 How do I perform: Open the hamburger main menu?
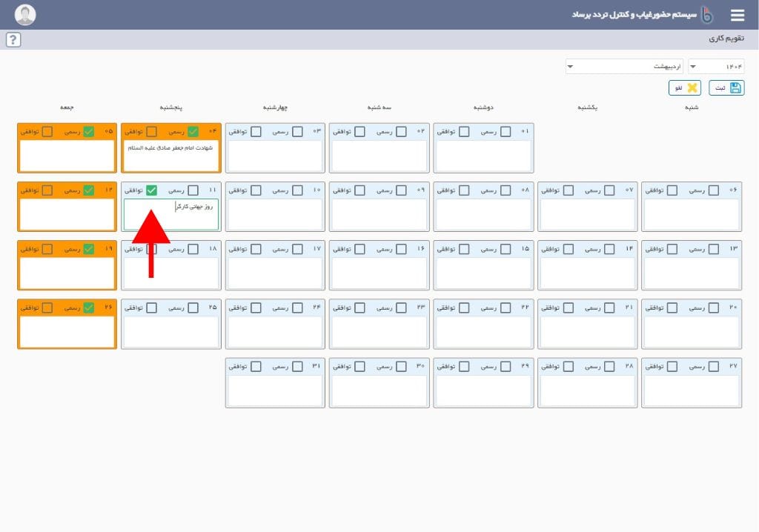point(737,15)
